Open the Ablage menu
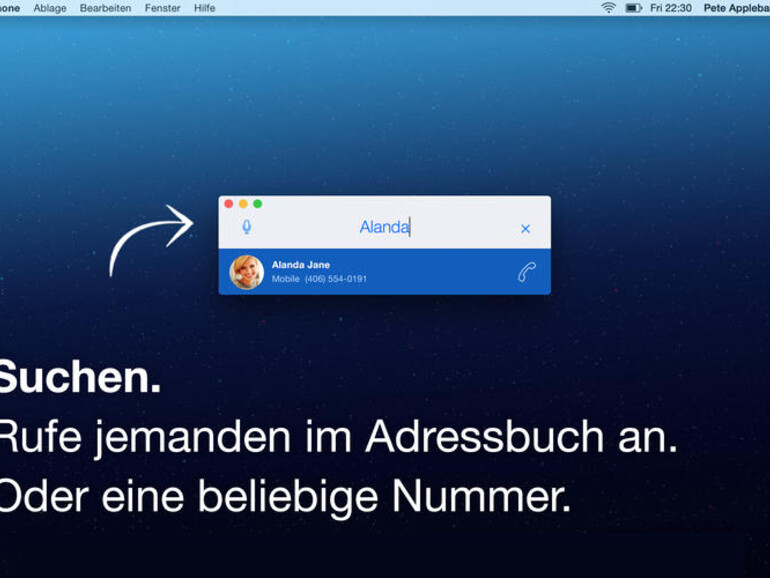The width and height of the screenshot is (770, 578). click(50, 8)
